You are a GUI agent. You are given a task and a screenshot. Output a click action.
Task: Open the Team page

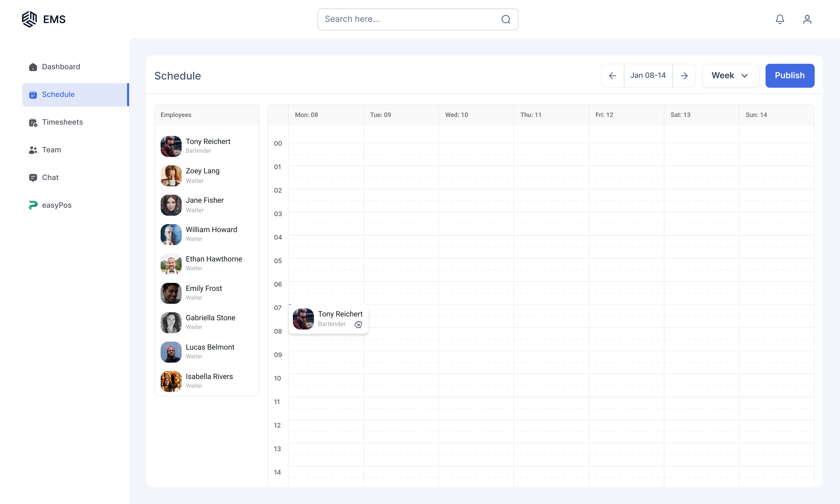click(x=76, y=150)
